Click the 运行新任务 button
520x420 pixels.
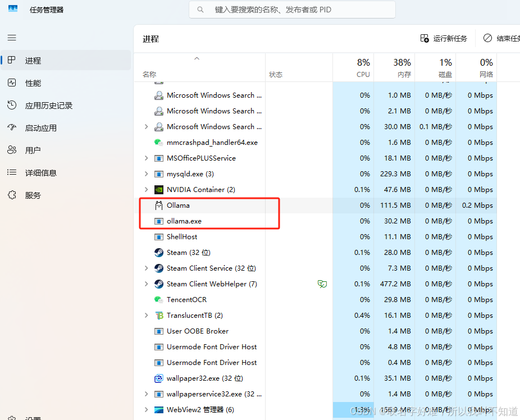pyautogui.click(x=444, y=39)
